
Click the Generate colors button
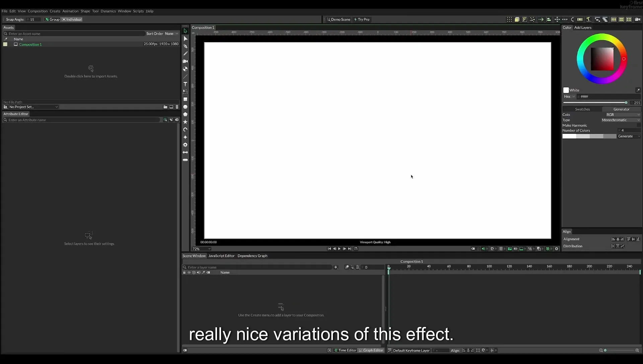[x=629, y=136]
